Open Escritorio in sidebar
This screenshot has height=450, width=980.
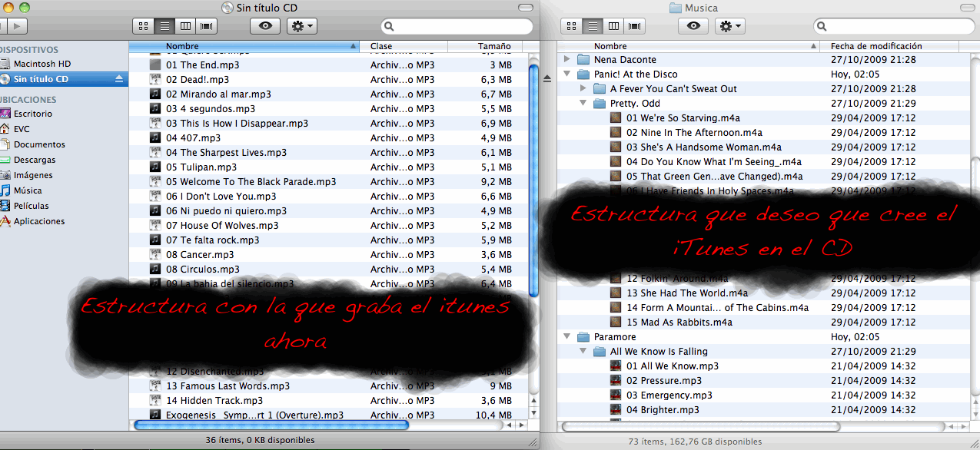33,114
